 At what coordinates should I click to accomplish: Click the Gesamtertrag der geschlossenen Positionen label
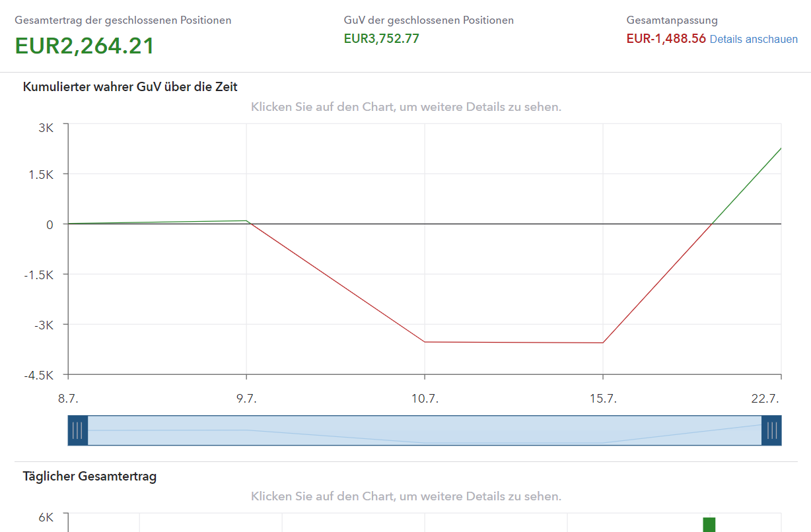pyautogui.click(x=123, y=20)
